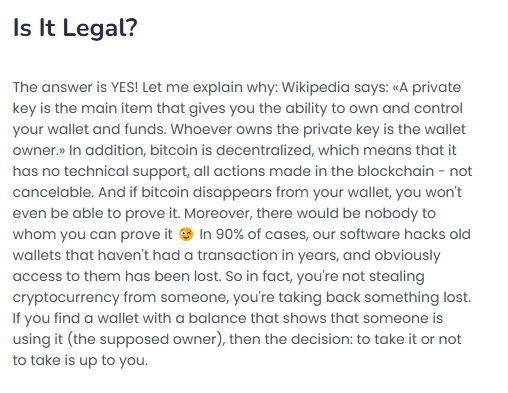Viewport: 508px width, 393px height.
Task: Click the word 'Moreover'
Action: [218, 213]
